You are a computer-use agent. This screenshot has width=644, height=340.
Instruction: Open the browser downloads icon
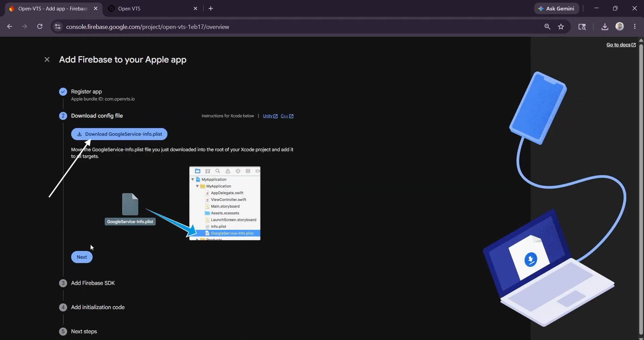click(605, 27)
